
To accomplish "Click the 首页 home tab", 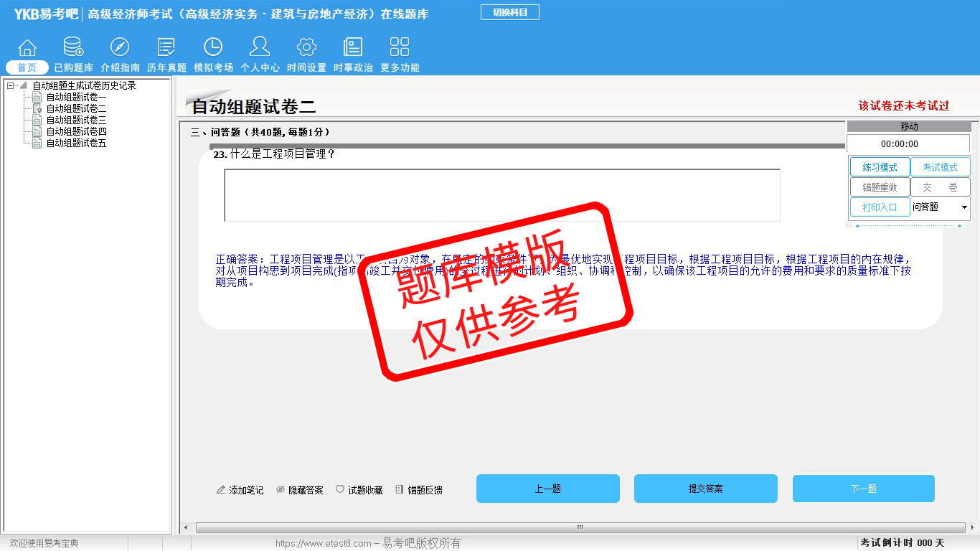I will tap(27, 67).
